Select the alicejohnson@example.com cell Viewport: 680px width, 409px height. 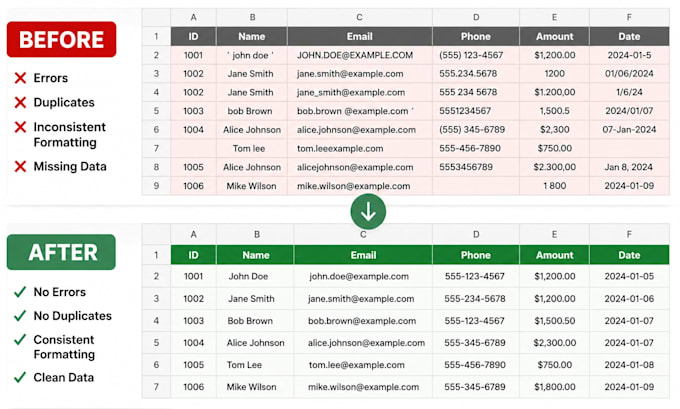click(360, 167)
